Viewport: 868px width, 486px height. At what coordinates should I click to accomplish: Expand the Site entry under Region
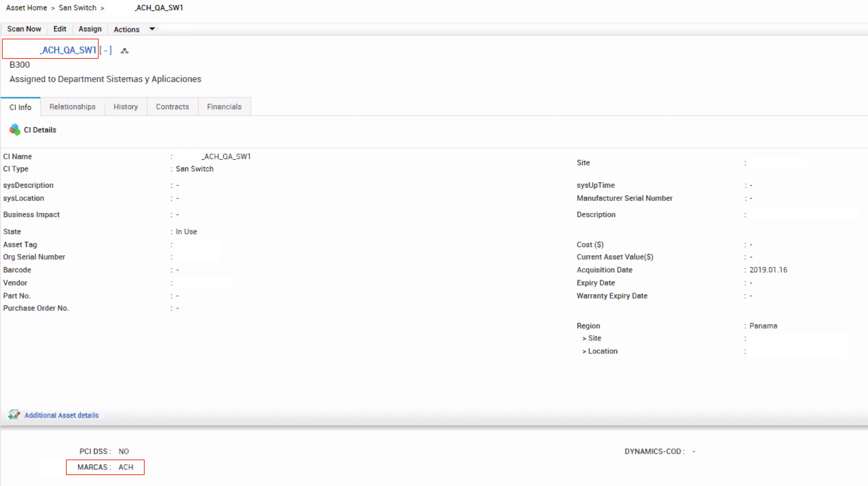(591, 338)
